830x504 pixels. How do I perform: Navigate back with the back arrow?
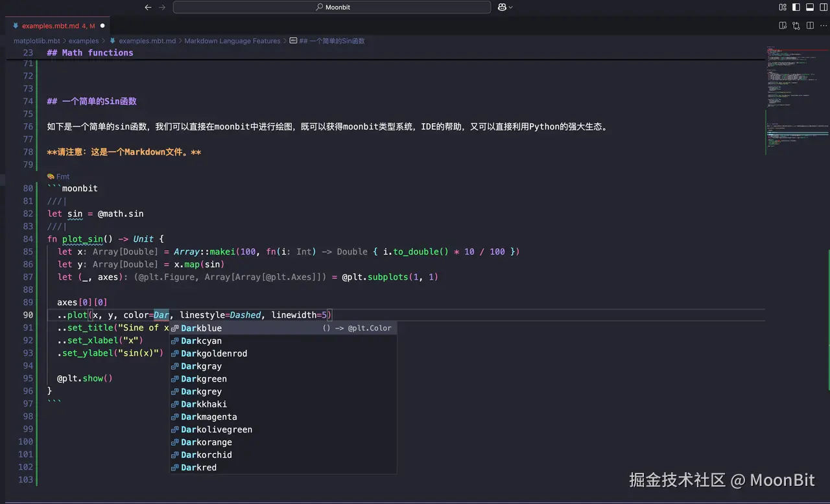click(x=148, y=7)
